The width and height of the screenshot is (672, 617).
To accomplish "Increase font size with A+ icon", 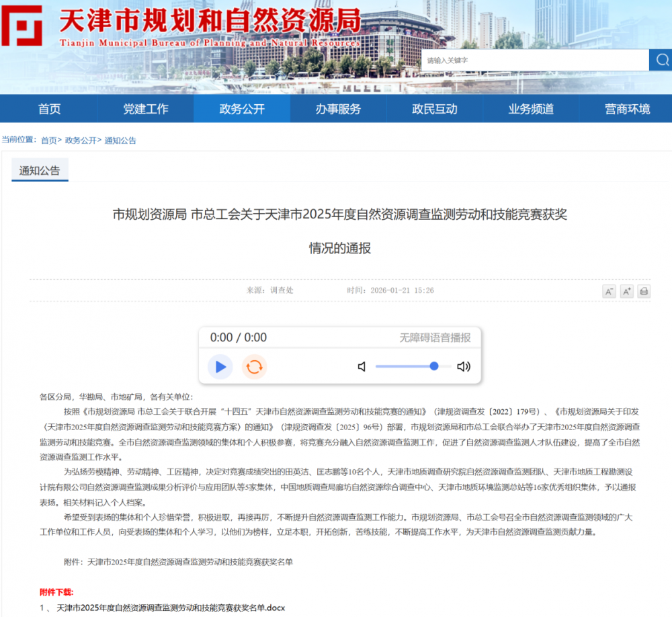I will pos(627,291).
